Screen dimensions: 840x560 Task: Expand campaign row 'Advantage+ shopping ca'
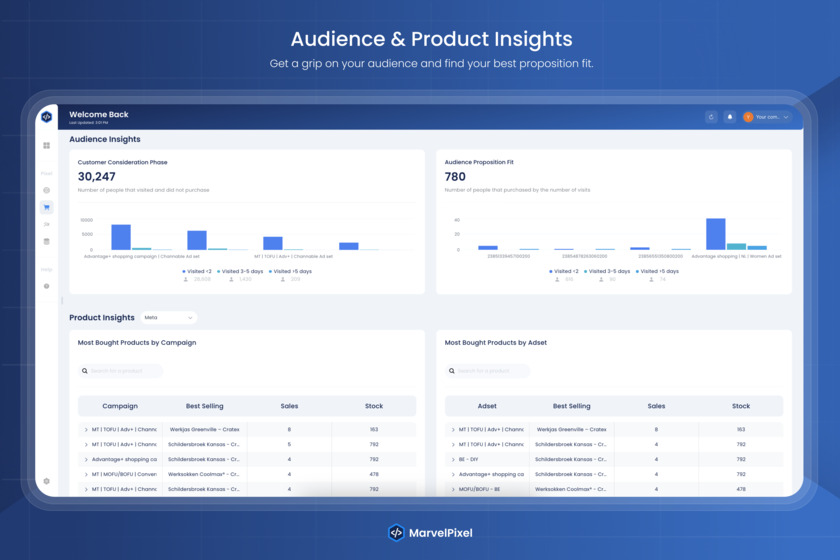[86, 460]
